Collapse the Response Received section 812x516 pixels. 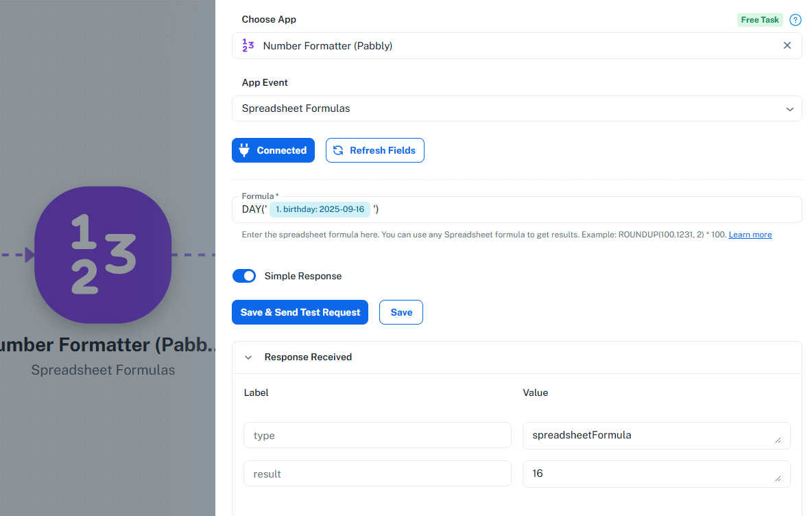(248, 357)
